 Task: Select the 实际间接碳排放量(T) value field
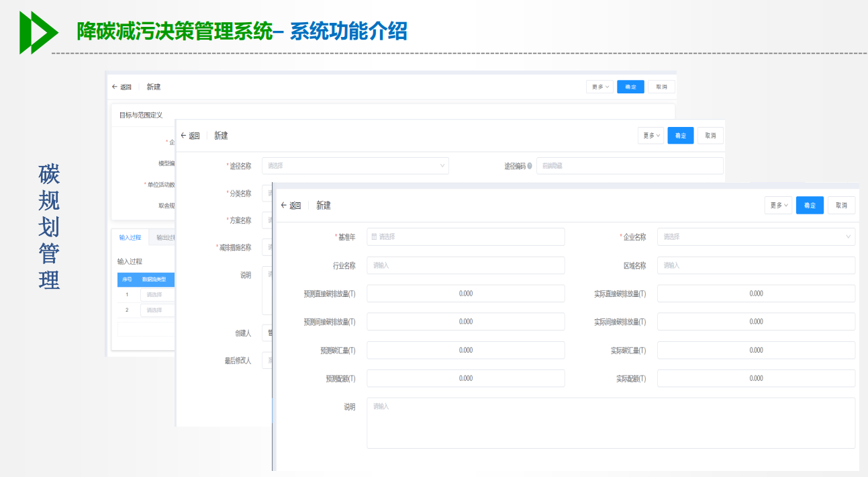[756, 322]
